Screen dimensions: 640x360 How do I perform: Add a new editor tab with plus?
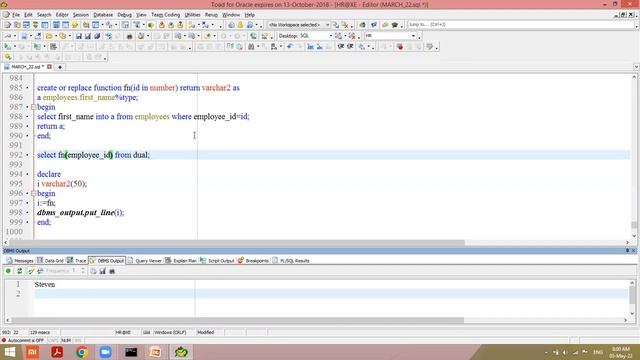(x=60, y=67)
